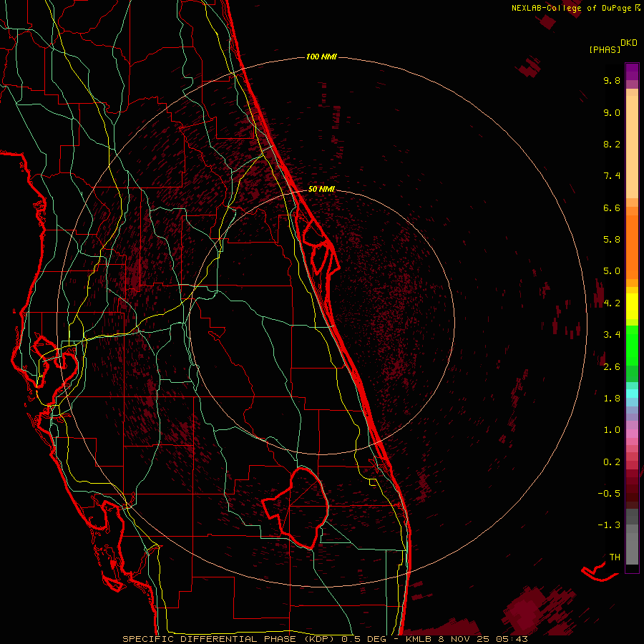Click the 7.4 scale value

[612, 176]
